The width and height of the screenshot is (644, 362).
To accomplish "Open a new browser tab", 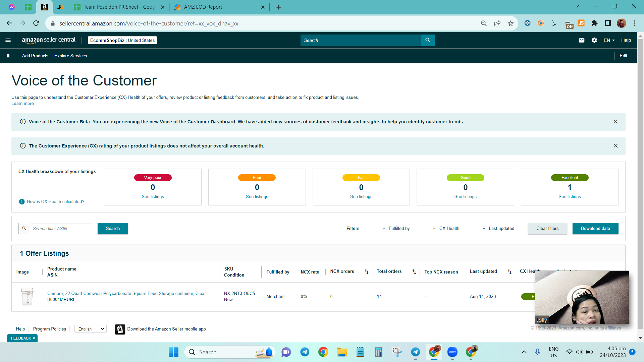I will (279, 7).
